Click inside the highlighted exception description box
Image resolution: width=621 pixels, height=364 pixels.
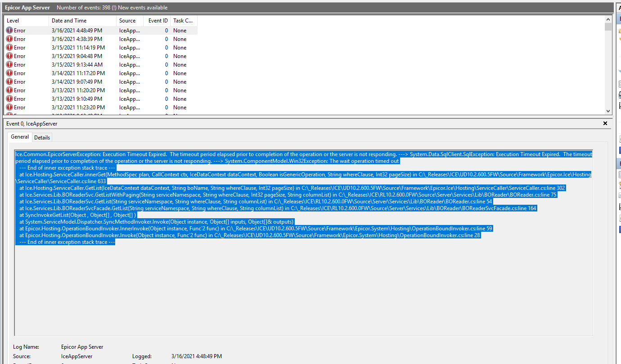point(303,243)
